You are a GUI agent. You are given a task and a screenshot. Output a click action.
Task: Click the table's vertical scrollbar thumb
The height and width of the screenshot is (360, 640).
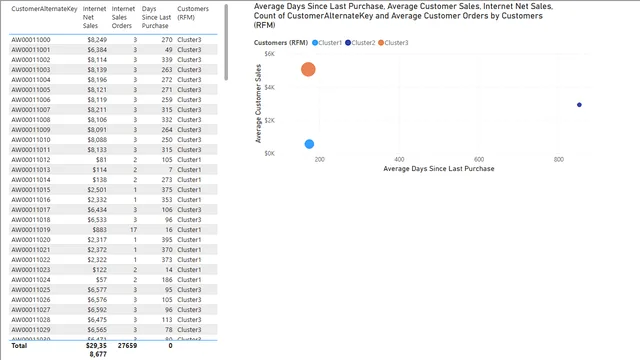(226, 42)
